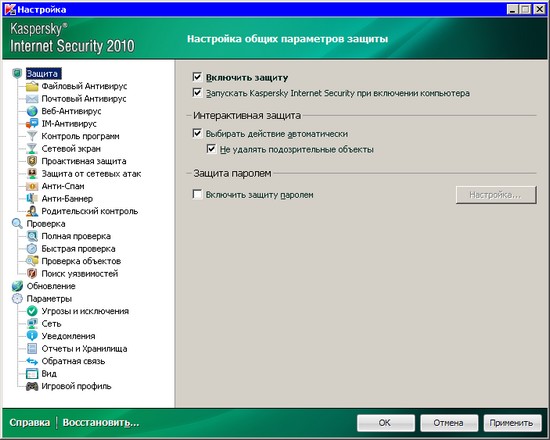This screenshot has height=440, width=550.
Task: Click the Анти-Спам icon
Action: (x=32, y=186)
